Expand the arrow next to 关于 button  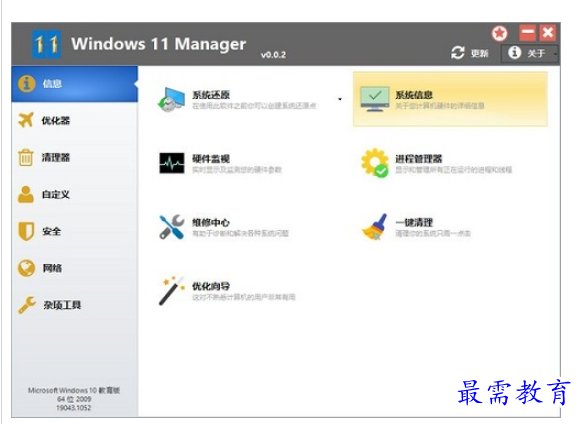tap(555, 54)
